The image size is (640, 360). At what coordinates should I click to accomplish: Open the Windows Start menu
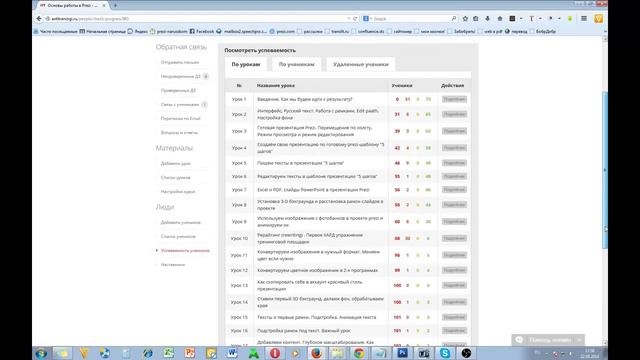click(x=41, y=353)
